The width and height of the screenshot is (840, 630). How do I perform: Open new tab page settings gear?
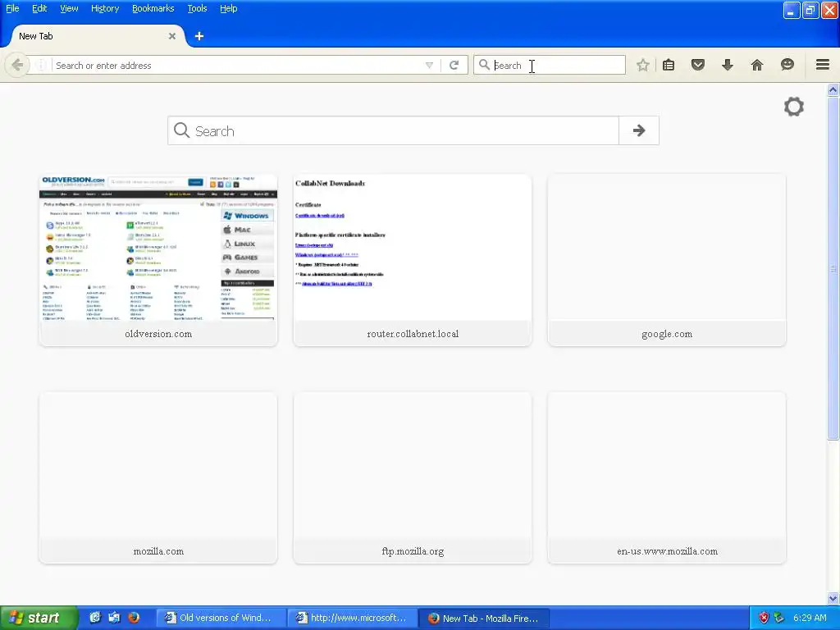pos(793,107)
